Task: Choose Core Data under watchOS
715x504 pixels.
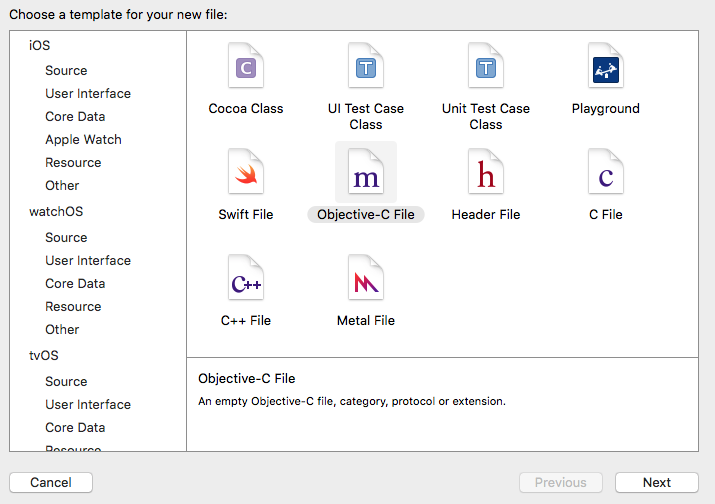Action: [75, 284]
